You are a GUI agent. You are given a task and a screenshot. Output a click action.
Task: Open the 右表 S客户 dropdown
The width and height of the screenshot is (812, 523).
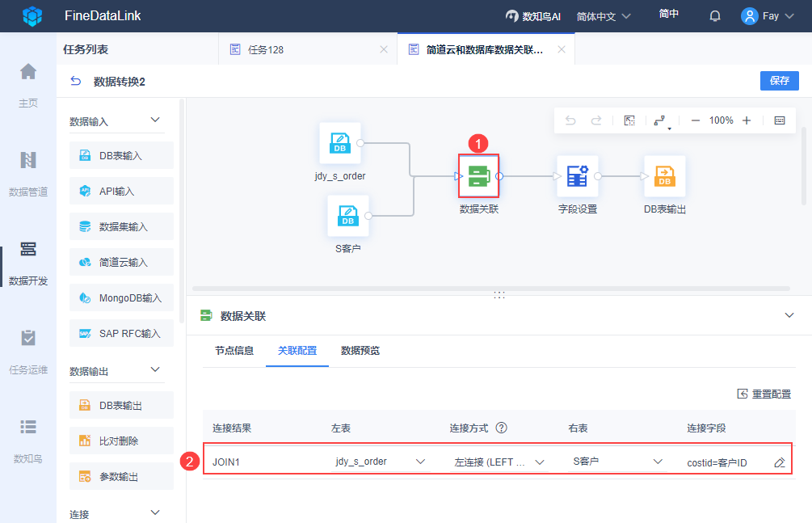click(x=618, y=462)
